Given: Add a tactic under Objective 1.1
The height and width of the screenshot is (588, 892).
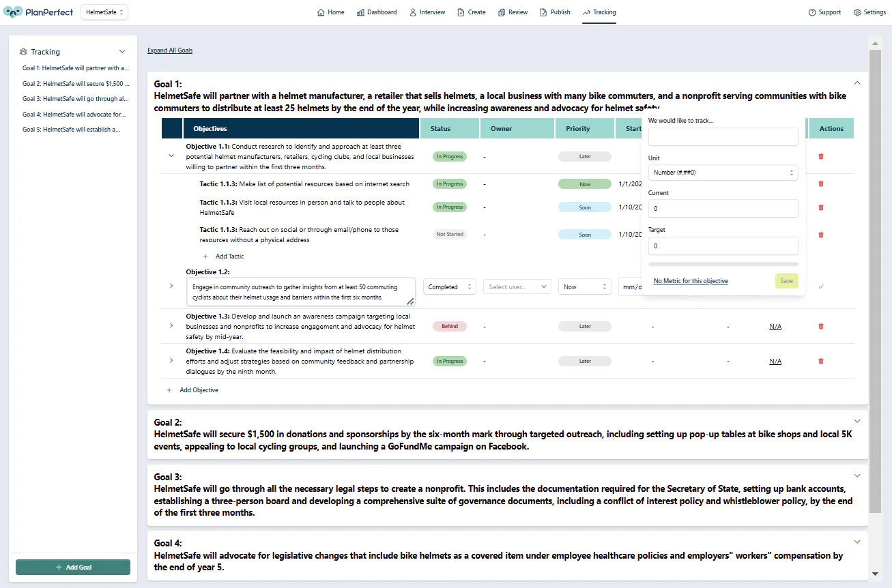Looking at the screenshot, I should [223, 256].
